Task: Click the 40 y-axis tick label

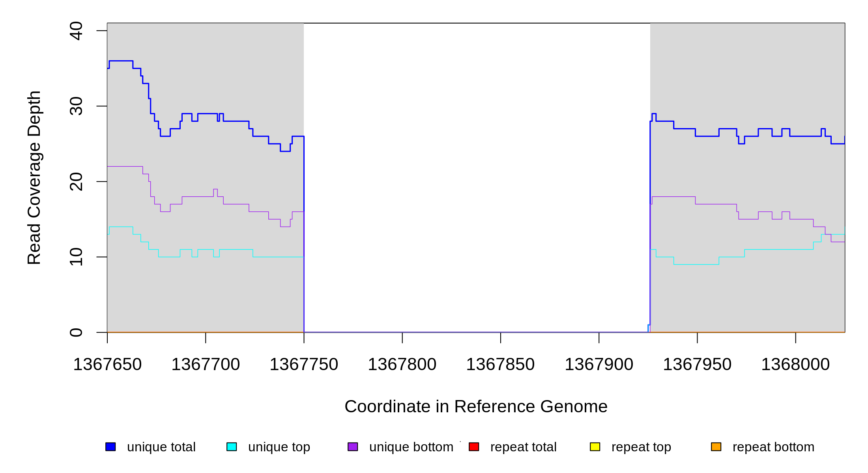Action: coord(76,31)
